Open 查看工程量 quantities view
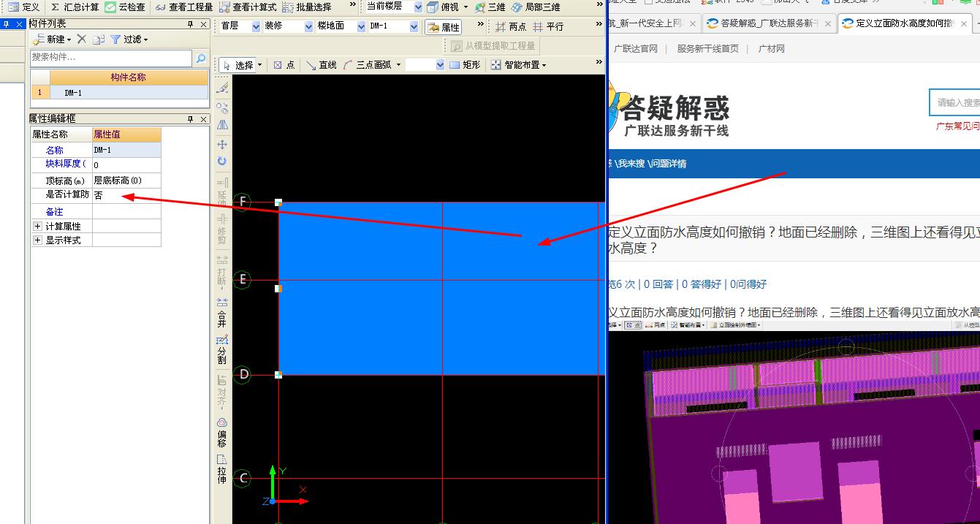Image resolution: width=980 pixels, height=524 pixels. click(x=184, y=7)
